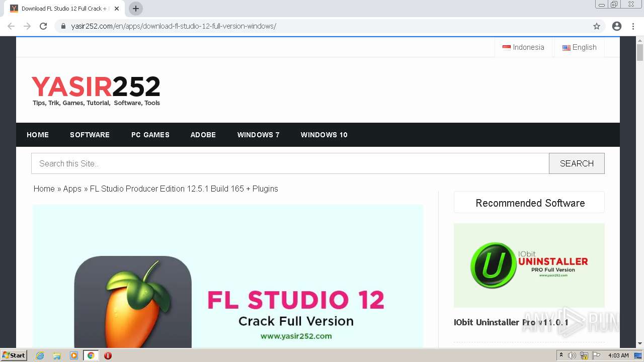Switch site language to Indonesia
Image resolution: width=644 pixels, height=362 pixels.
(x=524, y=47)
